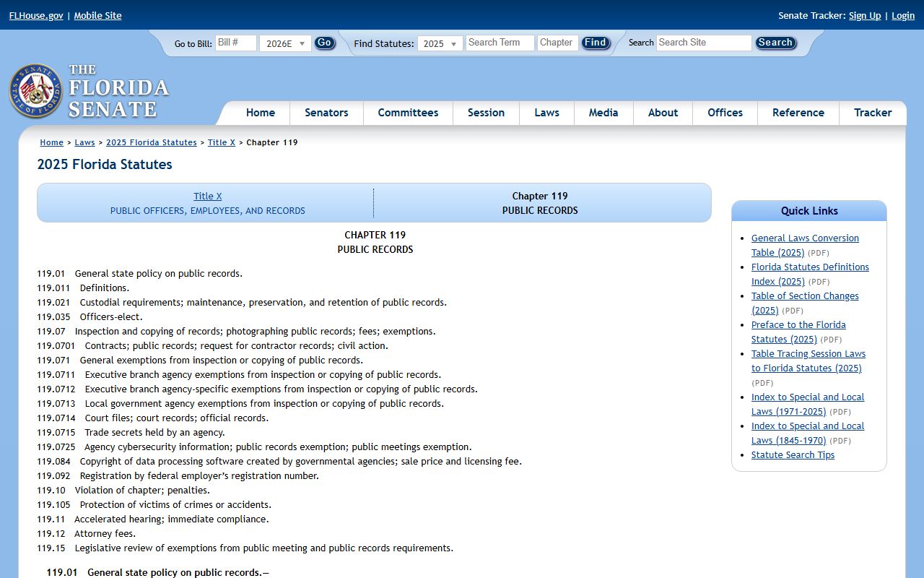Click the Florida Senate seal logo
Viewport: 924px width, 578px height.
pos(35,91)
